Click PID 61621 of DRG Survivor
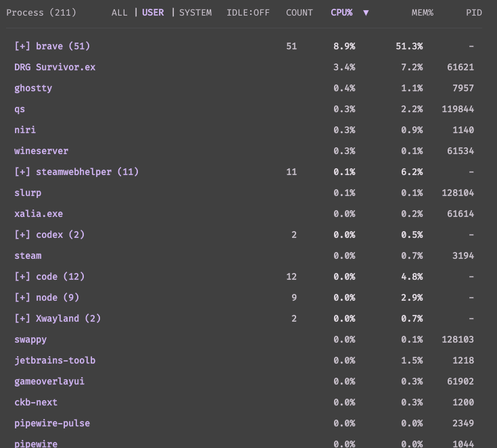This screenshot has width=497, height=448. [x=460, y=67]
